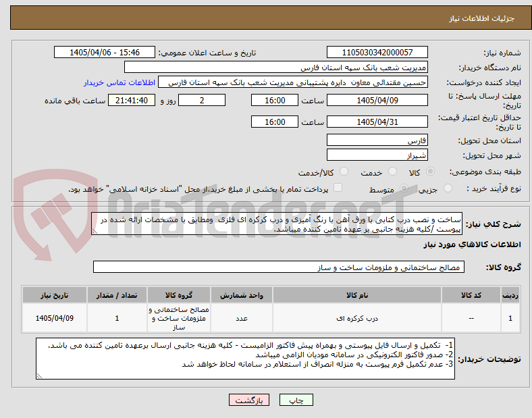This screenshot has width=532, height=418.
Task: Toggle the اسناد خزانه اسلامی payment checkbox
Action: (x=338, y=188)
